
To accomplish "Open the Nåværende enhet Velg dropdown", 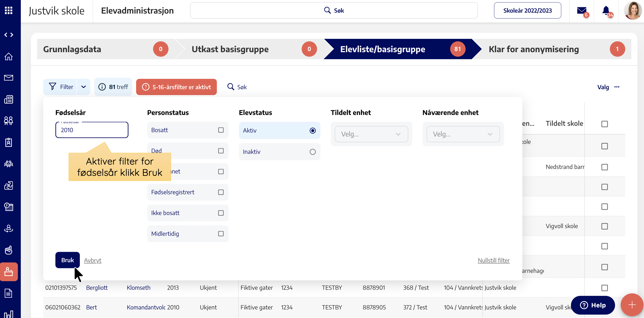I will (463, 134).
